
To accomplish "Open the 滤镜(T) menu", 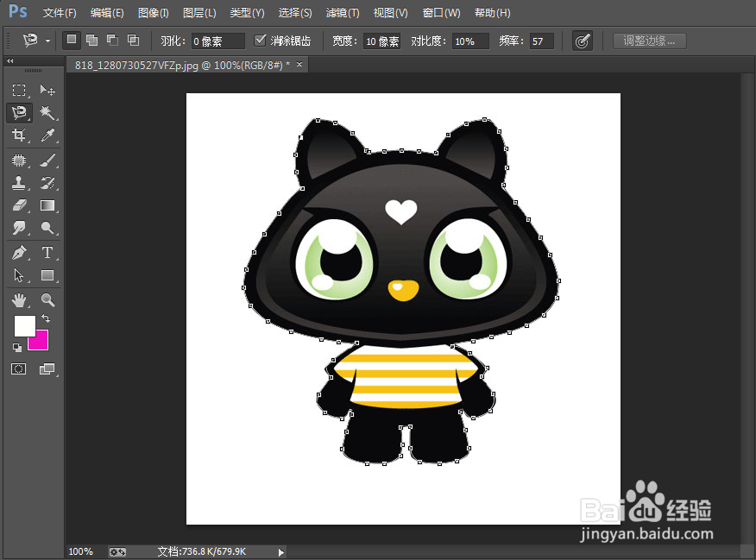I will click(x=343, y=13).
